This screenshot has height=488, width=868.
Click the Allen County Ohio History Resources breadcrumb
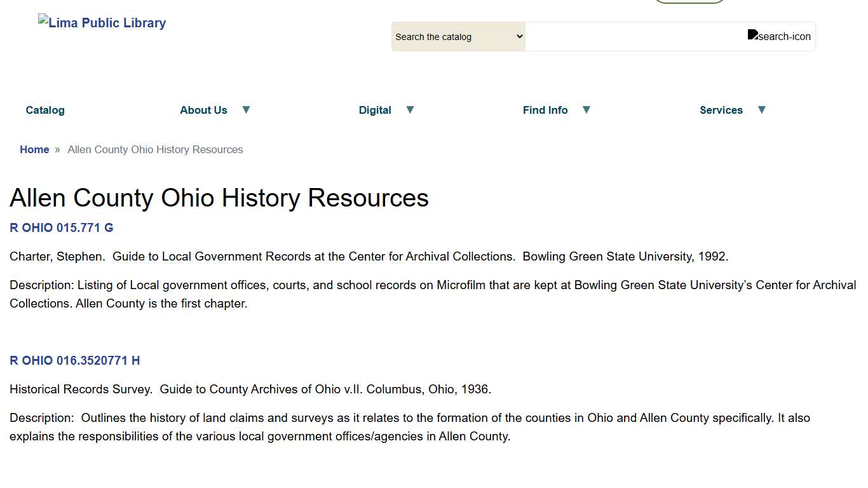tap(155, 149)
